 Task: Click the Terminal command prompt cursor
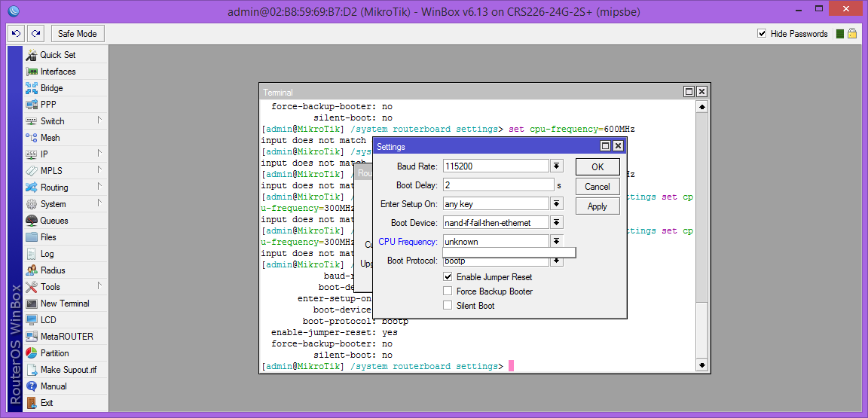coord(512,366)
